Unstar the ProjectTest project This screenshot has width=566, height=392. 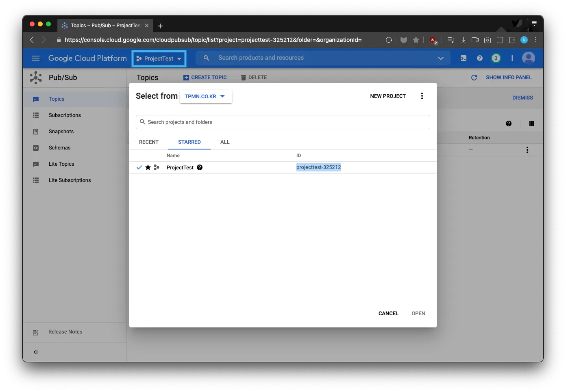[148, 167]
